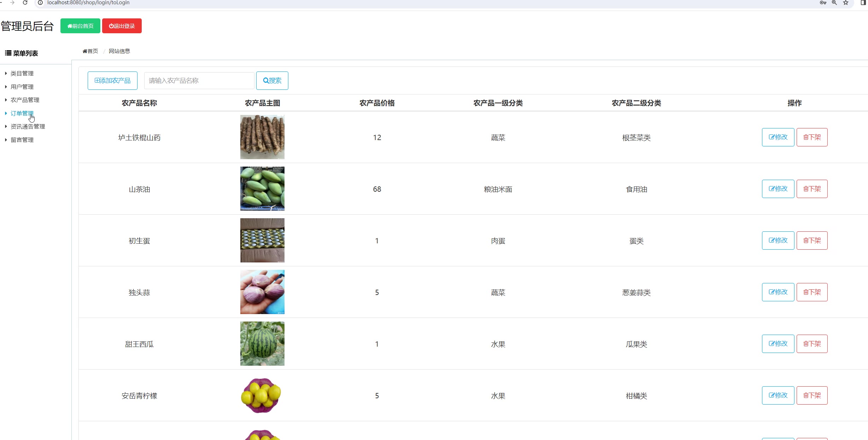Click the 初生蛋 product name
This screenshot has width=868, height=440.
click(x=139, y=241)
